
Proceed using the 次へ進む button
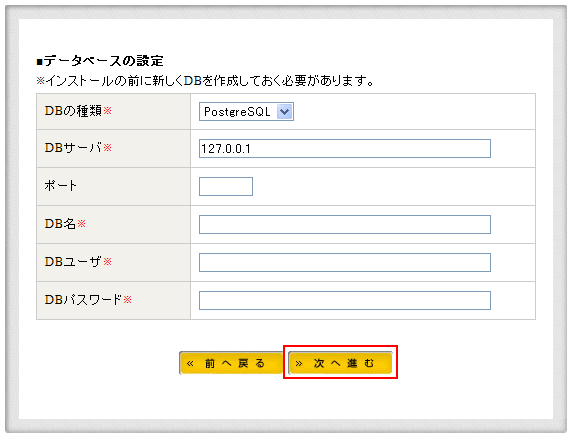click(x=340, y=363)
